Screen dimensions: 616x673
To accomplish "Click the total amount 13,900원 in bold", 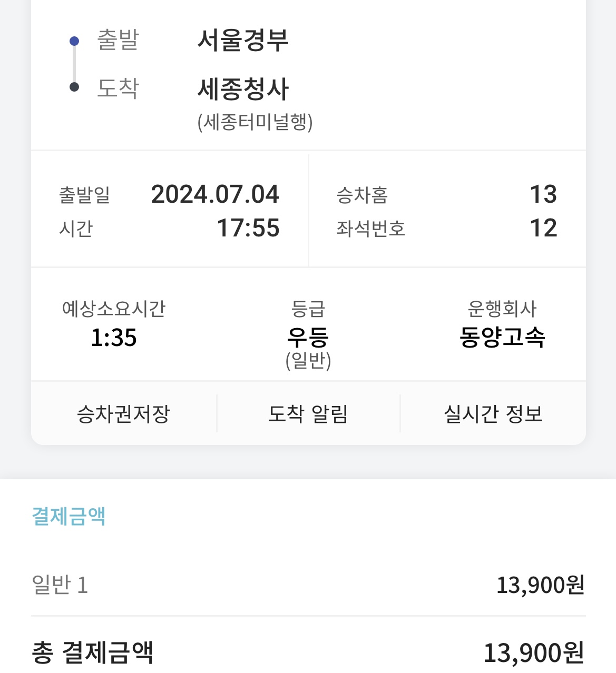I will (534, 652).
